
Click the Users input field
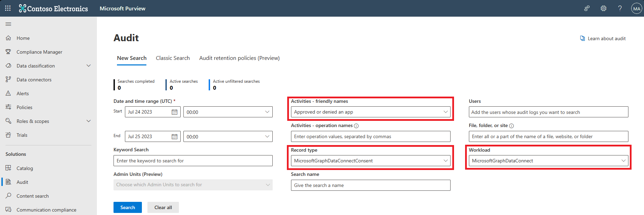[548, 112]
